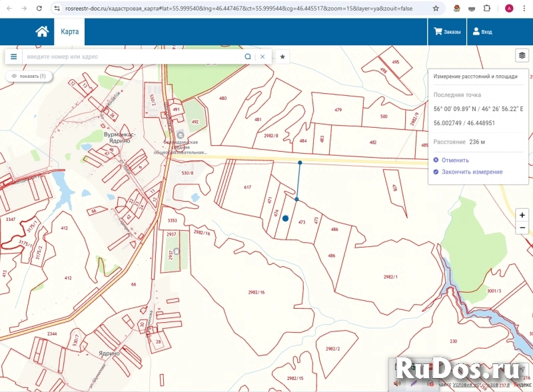Click the blue parcel marker on map
The image size is (533, 392).
point(285,218)
